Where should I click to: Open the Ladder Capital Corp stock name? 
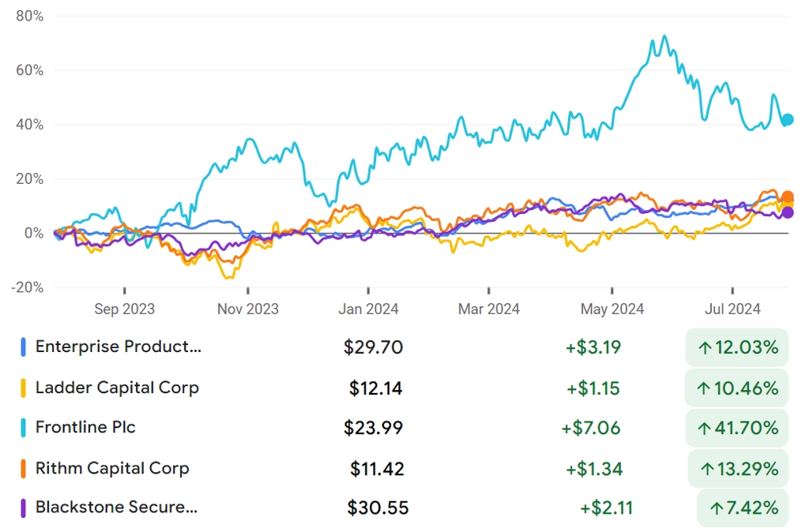click(117, 388)
